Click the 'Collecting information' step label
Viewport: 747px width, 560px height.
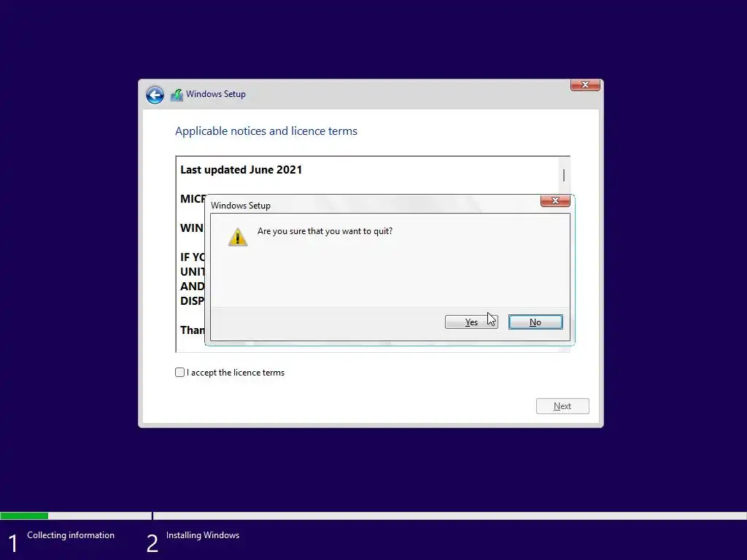point(71,535)
